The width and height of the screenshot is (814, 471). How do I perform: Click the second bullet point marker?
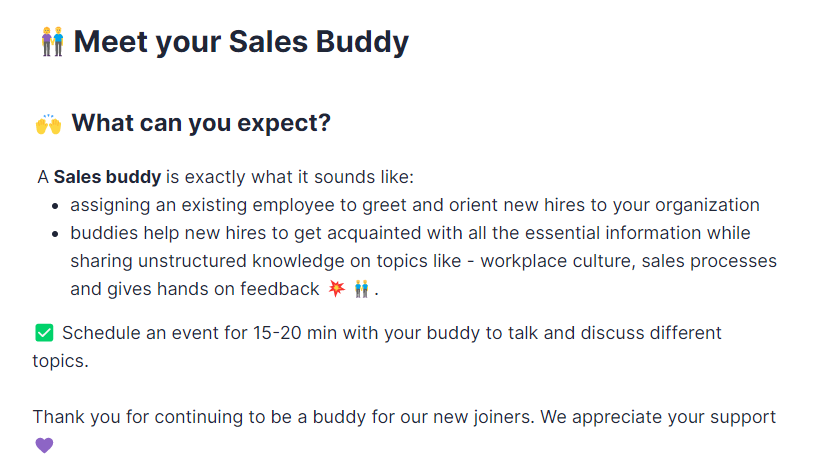(55, 234)
